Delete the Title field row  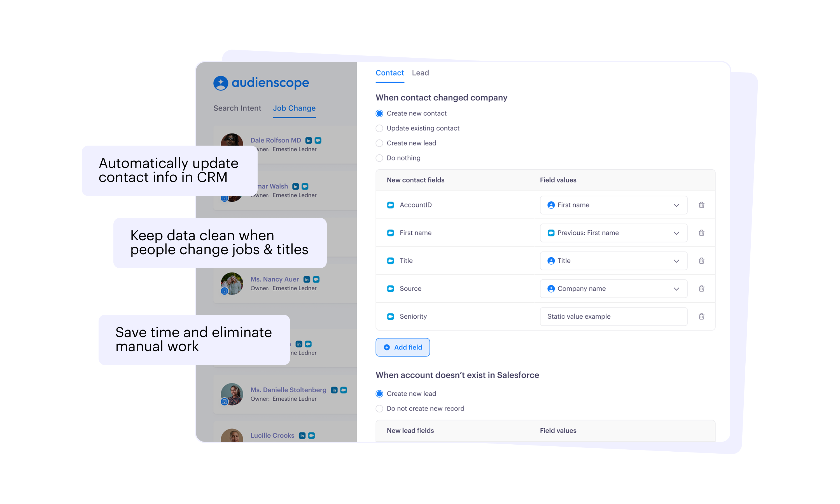(x=701, y=260)
